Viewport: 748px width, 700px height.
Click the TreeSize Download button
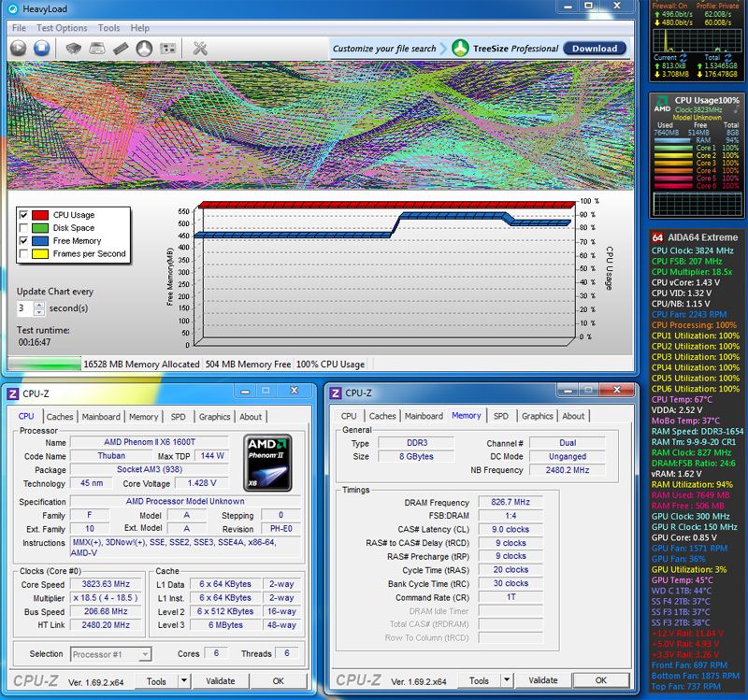point(594,48)
